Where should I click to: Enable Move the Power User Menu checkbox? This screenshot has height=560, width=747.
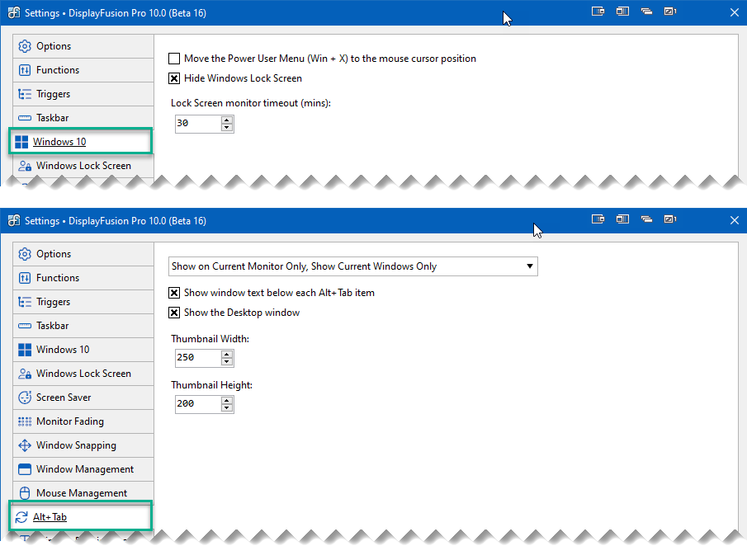174,59
